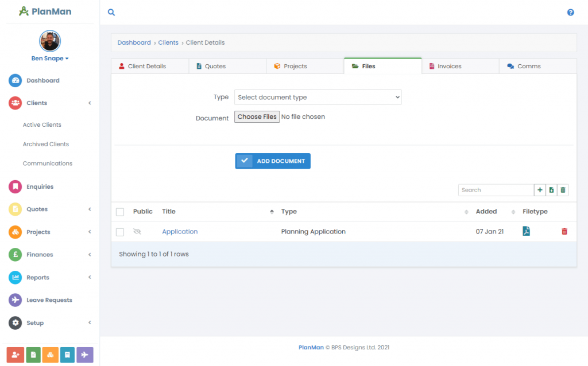This screenshot has width=588, height=366.
Task: Open the Ben Snape user menu
Action: pos(50,59)
